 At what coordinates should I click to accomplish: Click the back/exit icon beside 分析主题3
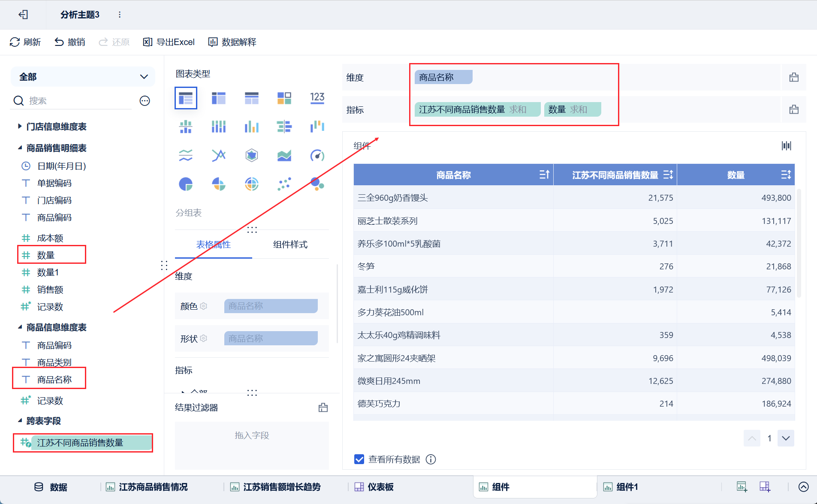point(23,15)
